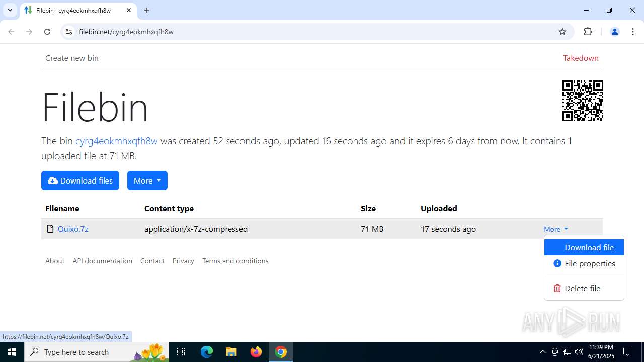Switch to Chrome taskbar icon

pos(281,352)
